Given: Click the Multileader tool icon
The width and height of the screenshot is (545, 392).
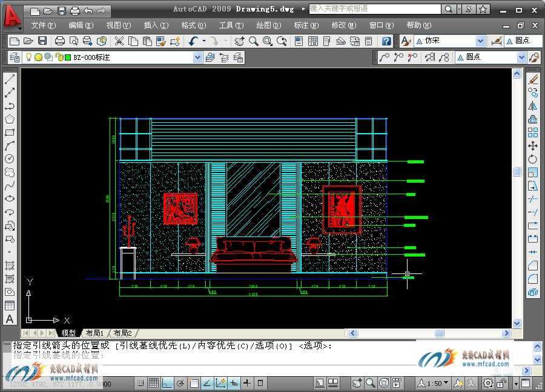Looking at the screenshot, I should click(384, 57).
